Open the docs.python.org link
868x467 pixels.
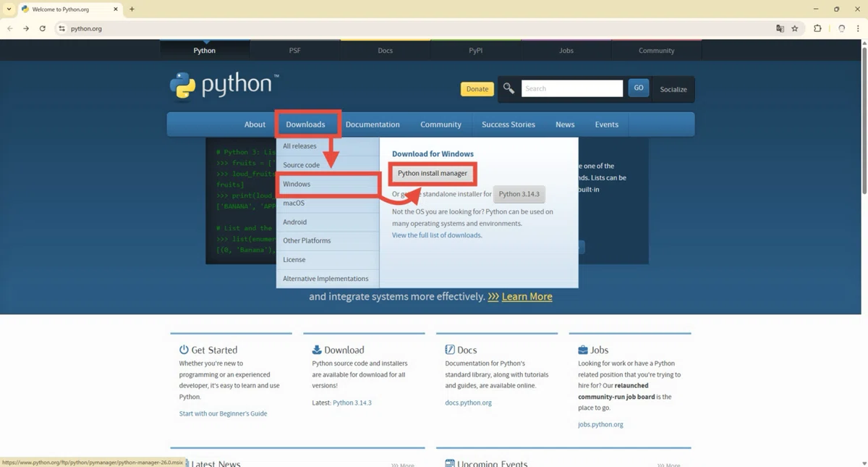tap(468, 403)
